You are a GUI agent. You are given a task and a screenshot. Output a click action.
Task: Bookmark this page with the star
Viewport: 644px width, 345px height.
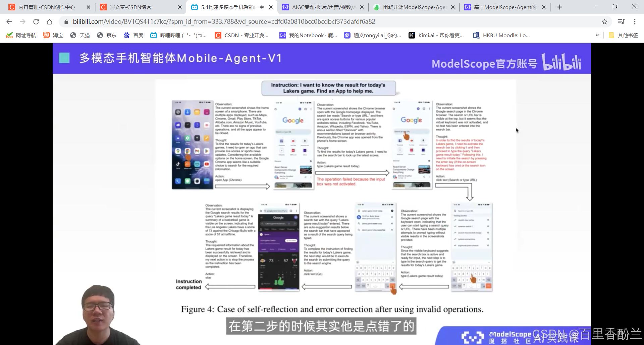(604, 22)
